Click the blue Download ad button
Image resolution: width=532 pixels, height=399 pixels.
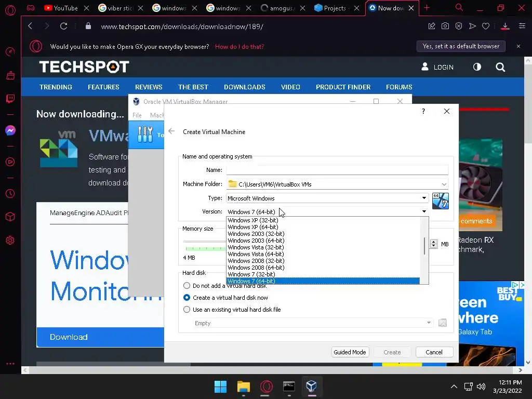[100, 337]
